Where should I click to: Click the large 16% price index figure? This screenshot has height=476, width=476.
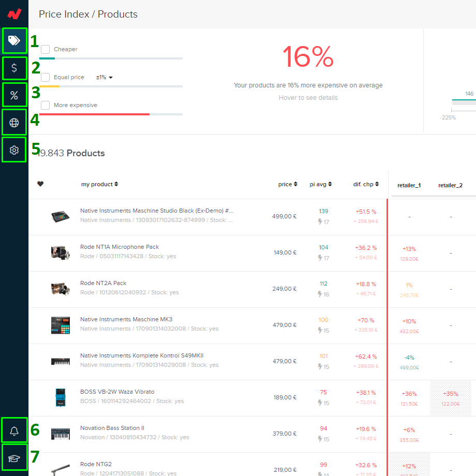308,57
